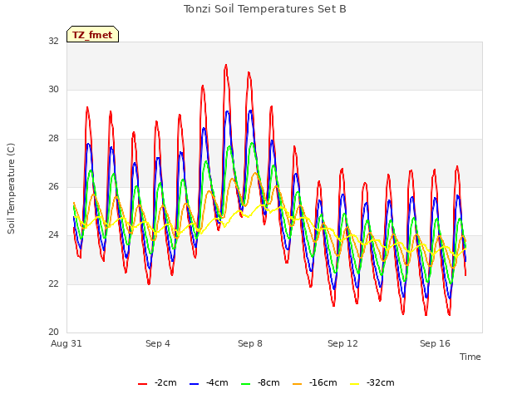Toggle the -8cm legend entry
This screenshot has height=399, width=532.
[x=260, y=383]
